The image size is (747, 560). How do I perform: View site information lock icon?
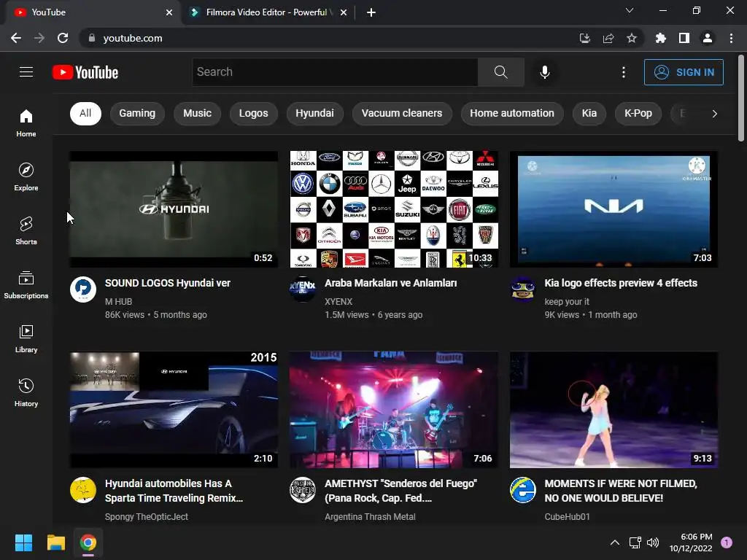(x=92, y=38)
